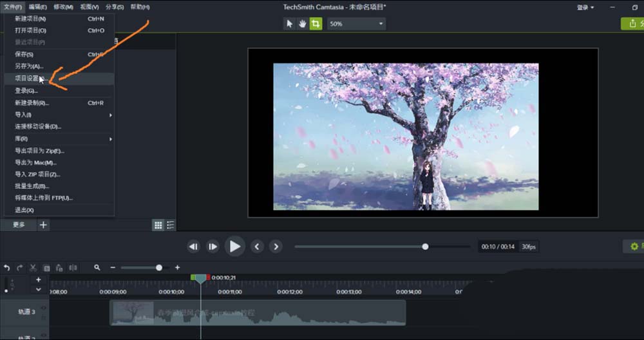Open the 修改(M) menu

pos(63,7)
